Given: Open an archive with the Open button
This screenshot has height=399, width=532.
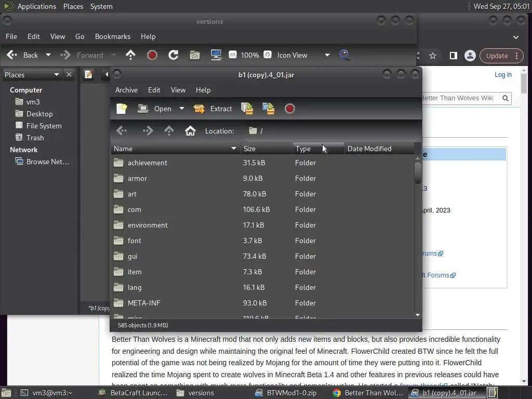Looking at the screenshot, I should (155, 109).
